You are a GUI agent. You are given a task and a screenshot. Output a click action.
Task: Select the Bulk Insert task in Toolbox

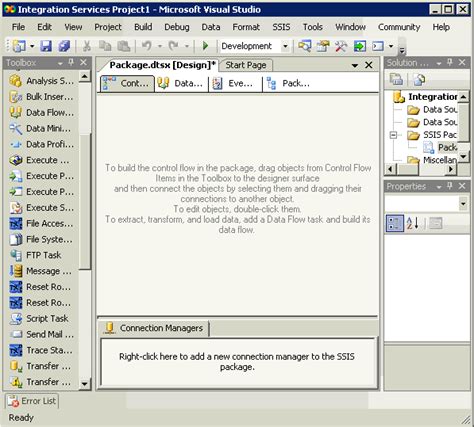tap(41, 97)
